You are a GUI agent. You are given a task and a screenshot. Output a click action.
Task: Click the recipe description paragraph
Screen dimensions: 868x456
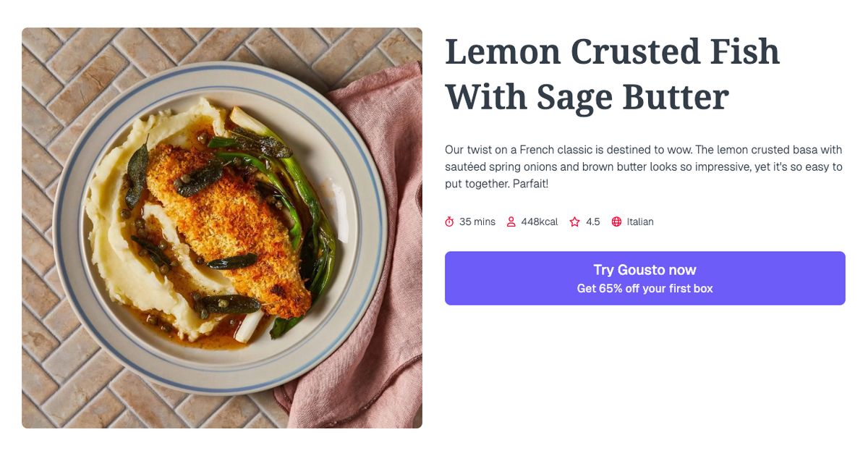click(x=643, y=166)
